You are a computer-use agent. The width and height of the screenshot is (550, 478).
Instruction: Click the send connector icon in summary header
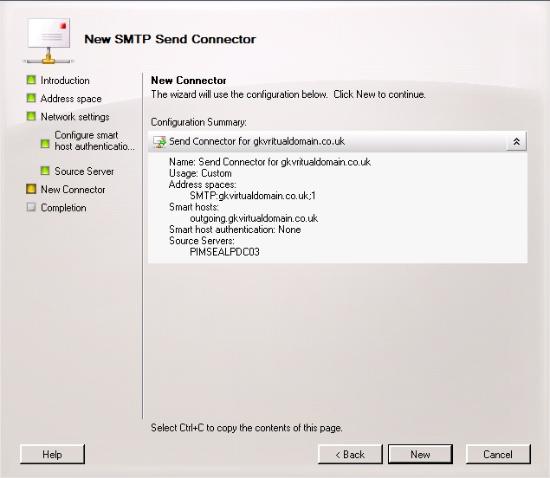pyautogui.click(x=159, y=142)
